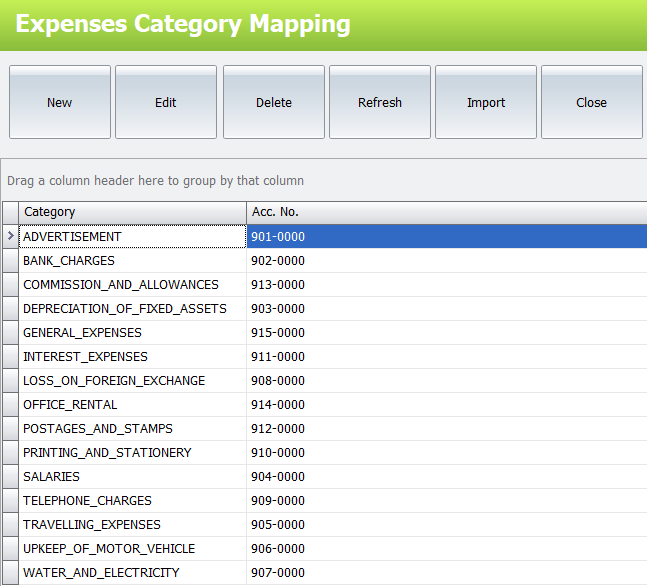Click the row indicator arrow beside ADVERTISEMENT
The image size is (647, 586).
point(11,236)
